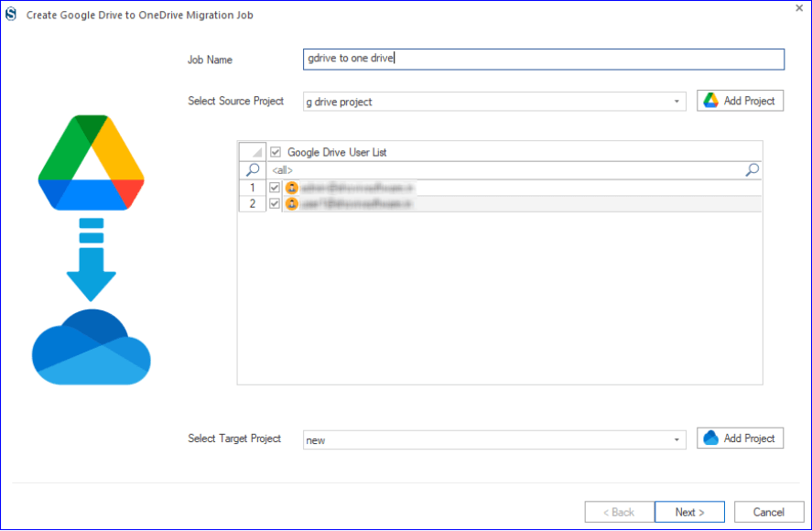The width and height of the screenshot is (812, 531).
Task: Click the search magnifier at right of filter row
Action: pos(752,169)
